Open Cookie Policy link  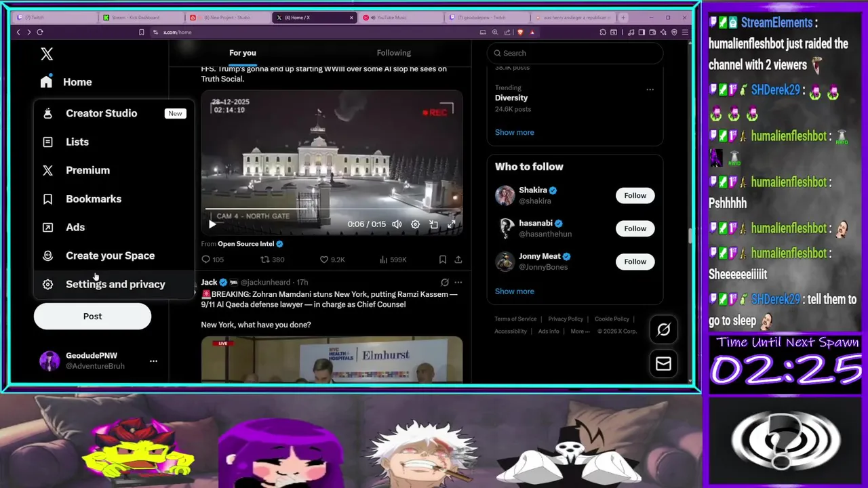coord(612,319)
